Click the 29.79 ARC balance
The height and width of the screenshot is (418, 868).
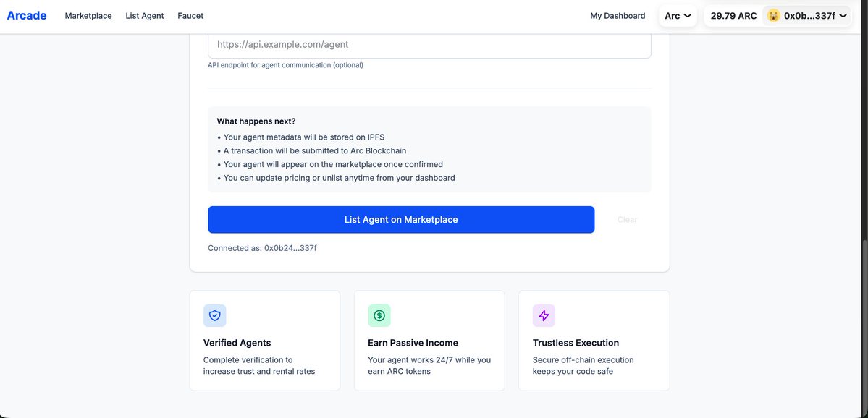click(x=733, y=16)
